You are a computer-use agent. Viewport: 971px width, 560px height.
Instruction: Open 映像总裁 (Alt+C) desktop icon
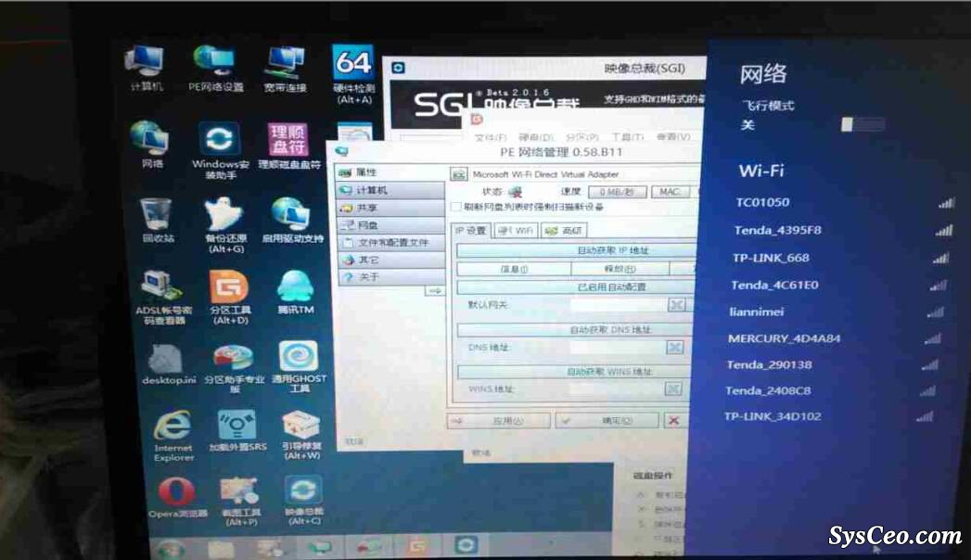pos(303,500)
